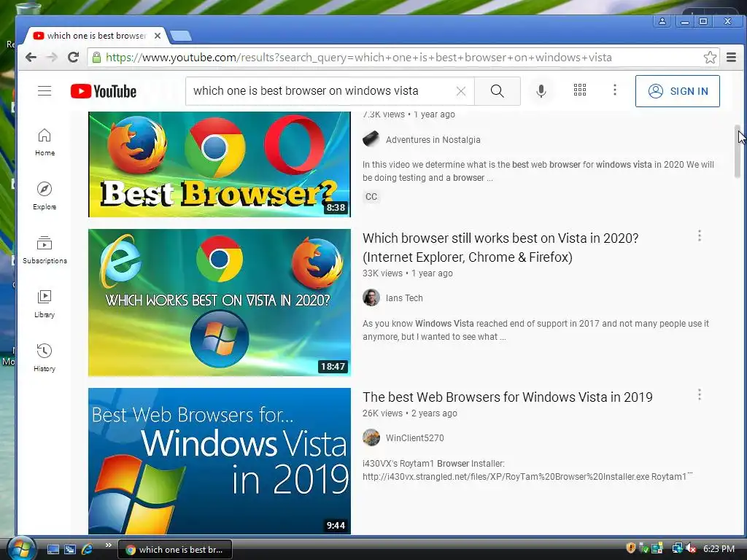The width and height of the screenshot is (747, 560).
Task: Go to Home in the sidebar
Action: [x=44, y=142]
